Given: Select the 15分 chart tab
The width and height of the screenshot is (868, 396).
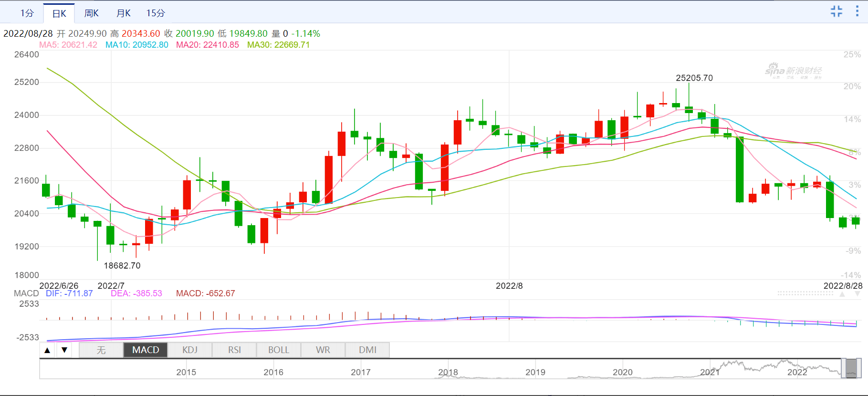Looking at the screenshot, I should click(x=156, y=13).
